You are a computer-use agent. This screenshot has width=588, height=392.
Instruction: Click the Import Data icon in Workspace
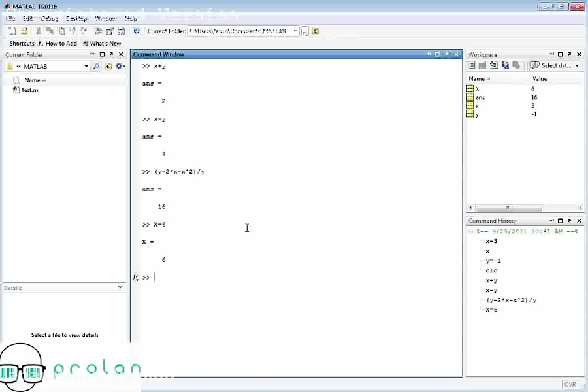coord(495,65)
